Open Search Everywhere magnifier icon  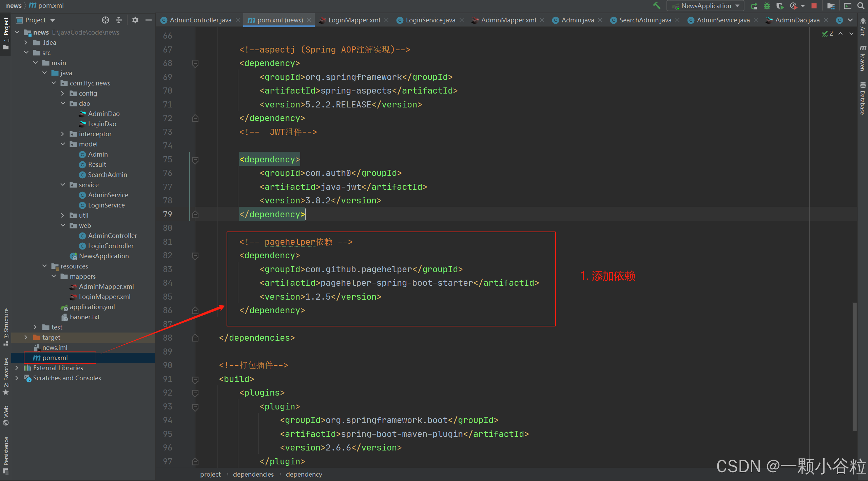coord(861,6)
